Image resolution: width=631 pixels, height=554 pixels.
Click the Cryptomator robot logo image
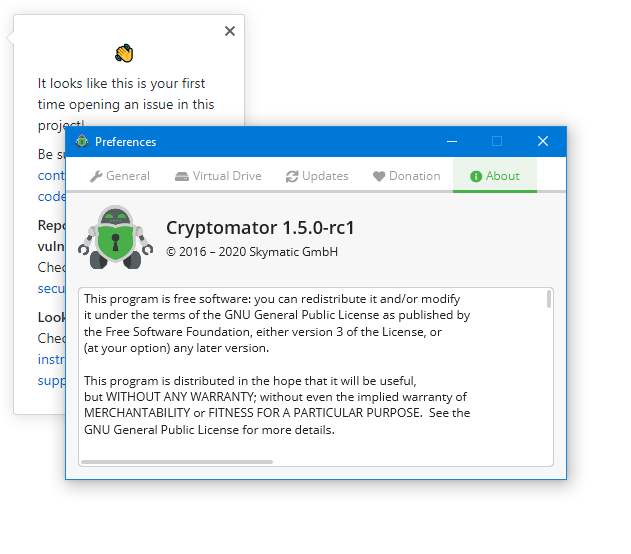115,237
